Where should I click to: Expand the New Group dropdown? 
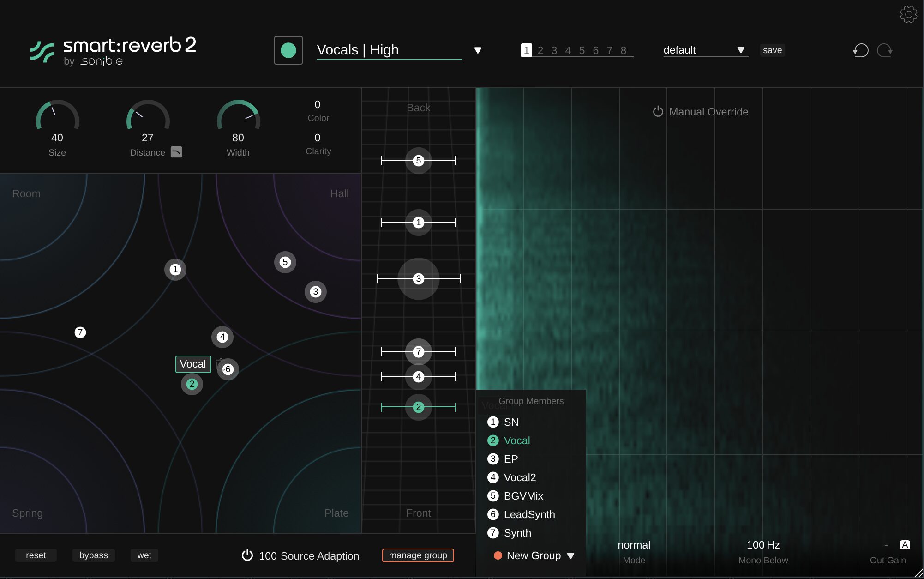(571, 556)
